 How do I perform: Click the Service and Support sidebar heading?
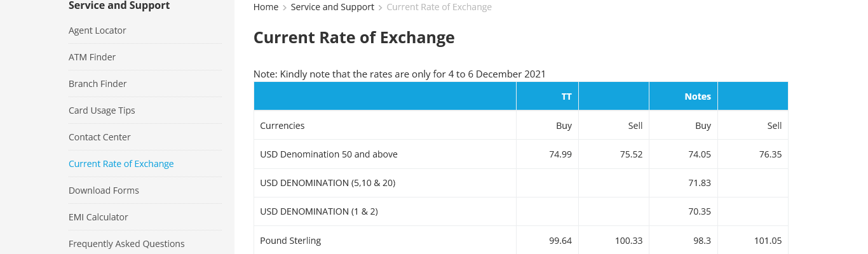pyautogui.click(x=119, y=6)
